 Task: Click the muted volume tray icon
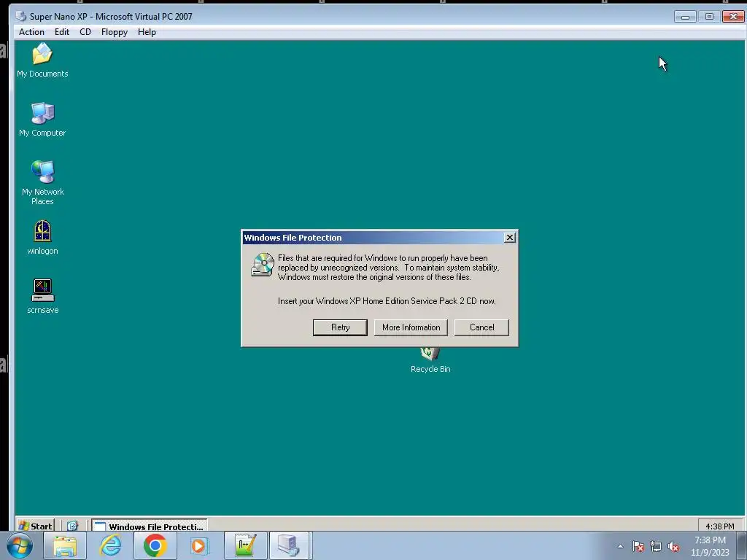tap(673, 546)
